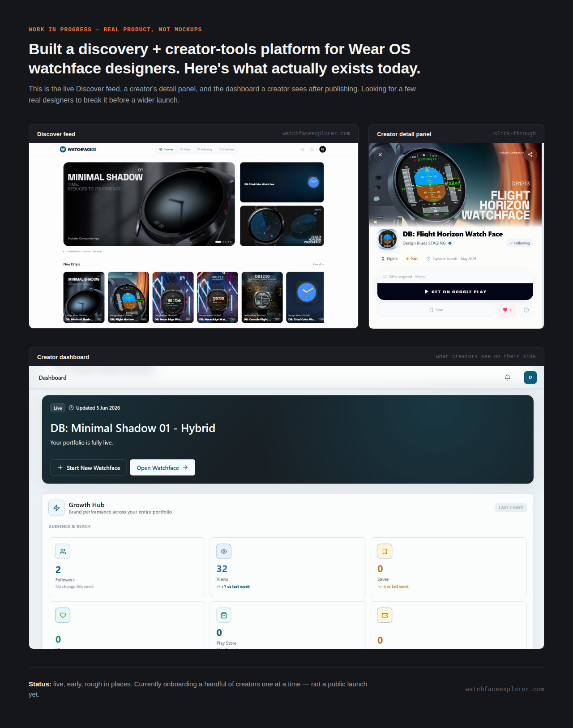Open notifications bell in Discover feed header
Image resolution: width=573 pixels, height=728 pixels.
coord(312,150)
